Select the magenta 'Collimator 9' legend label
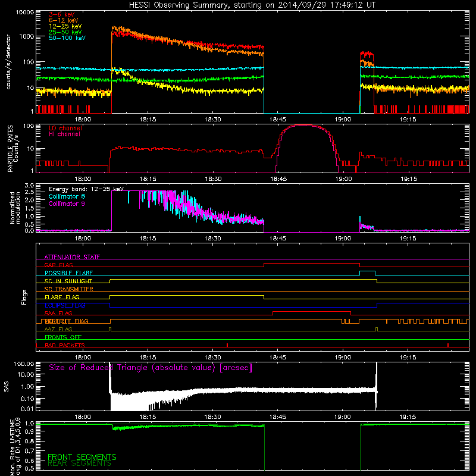 pos(67,203)
